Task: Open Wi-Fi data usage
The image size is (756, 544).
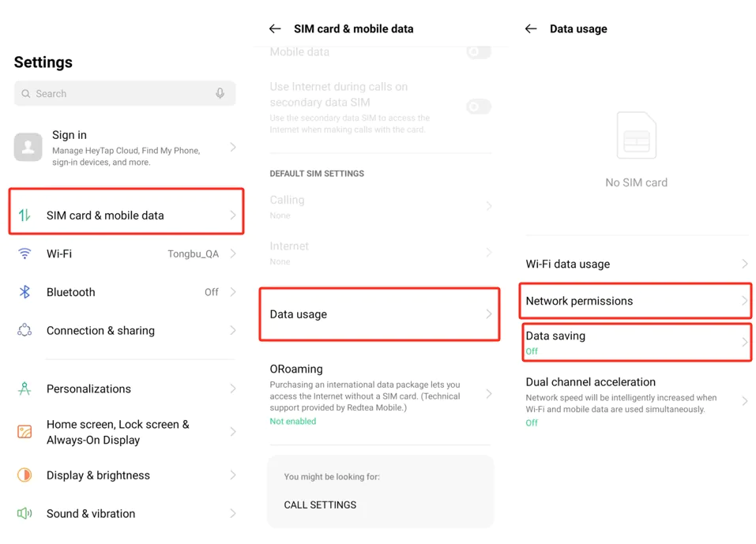Action: 637,264
